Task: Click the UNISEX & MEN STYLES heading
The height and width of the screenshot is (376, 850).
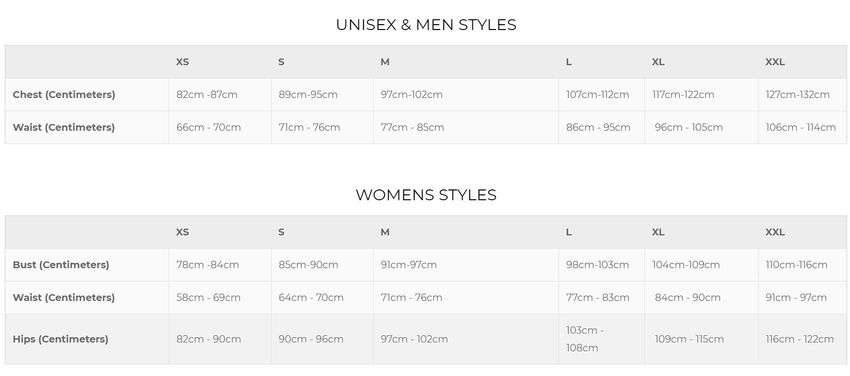Action: pyautogui.click(x=426, y=25)
